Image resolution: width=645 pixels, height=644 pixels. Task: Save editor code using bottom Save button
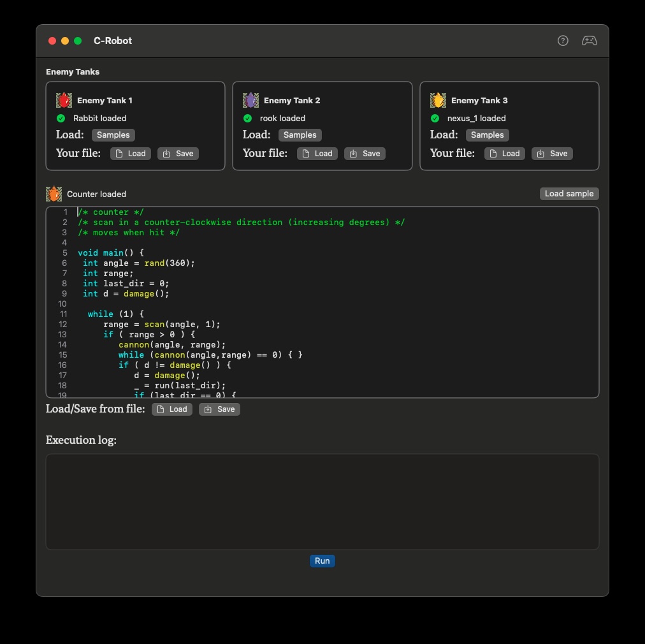219,409
